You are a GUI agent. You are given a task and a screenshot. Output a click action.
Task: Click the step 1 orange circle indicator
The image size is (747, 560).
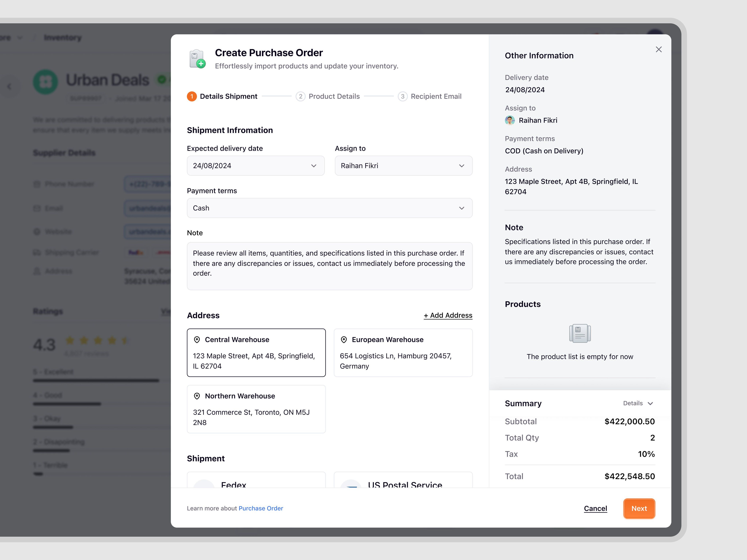coord(192,97)
